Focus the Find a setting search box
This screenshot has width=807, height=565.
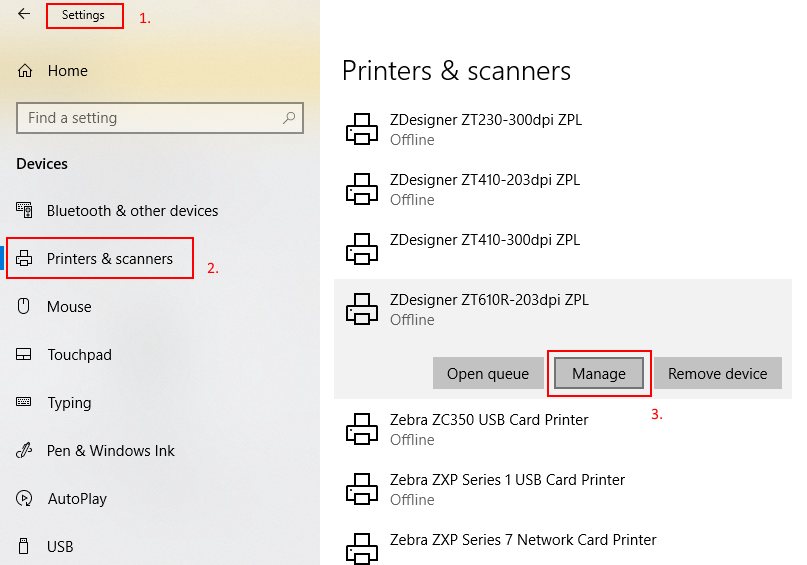(x=150, y=118)
